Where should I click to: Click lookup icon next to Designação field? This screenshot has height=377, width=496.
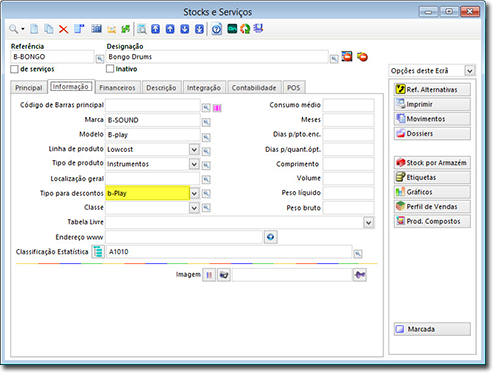tap(334, 59)
